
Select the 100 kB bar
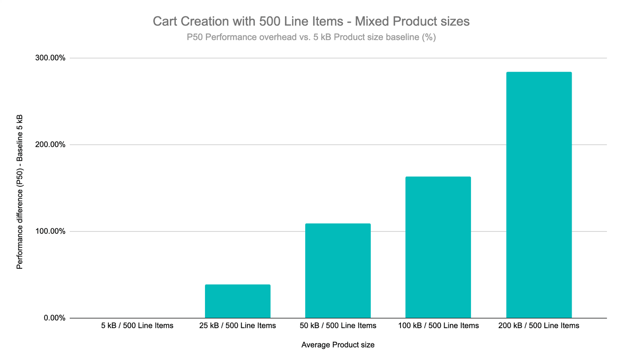point(438,247)
